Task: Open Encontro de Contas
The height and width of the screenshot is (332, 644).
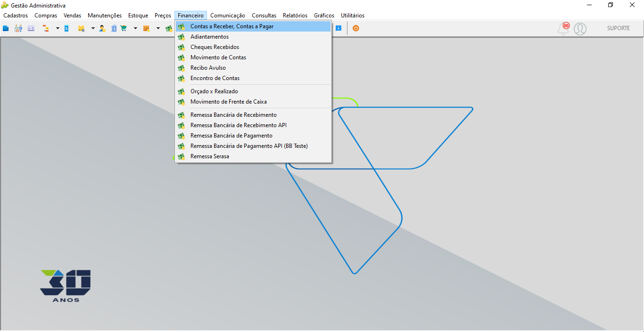Action: tap(253, 78)
